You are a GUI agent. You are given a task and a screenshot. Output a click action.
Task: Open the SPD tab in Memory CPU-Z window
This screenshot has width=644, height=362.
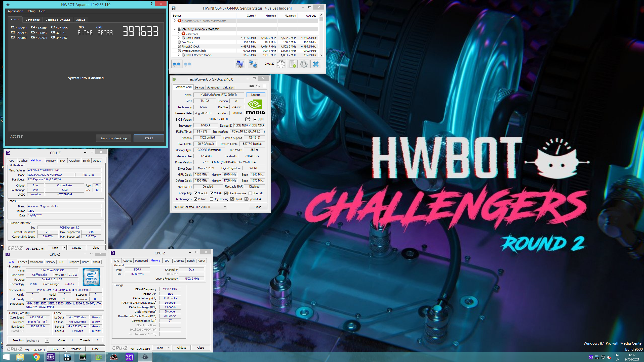coord(167,261)
